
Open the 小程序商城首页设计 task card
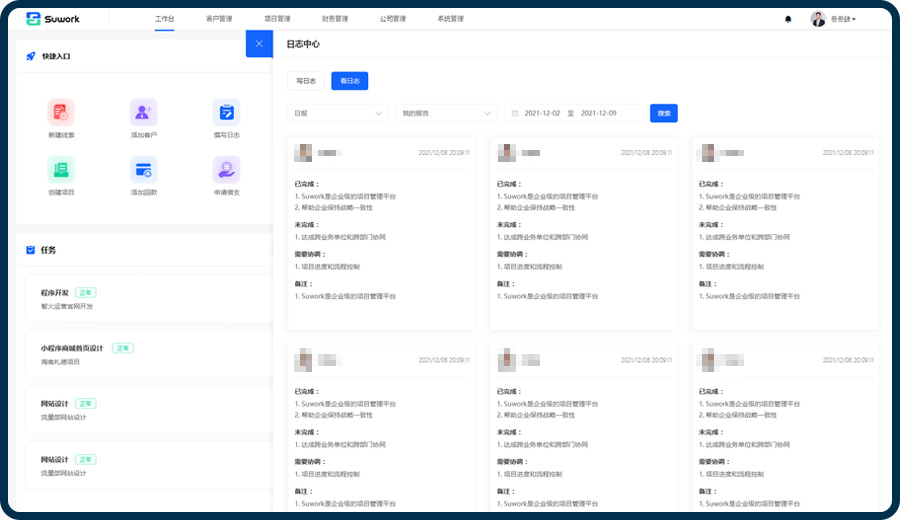coord(140,354)
